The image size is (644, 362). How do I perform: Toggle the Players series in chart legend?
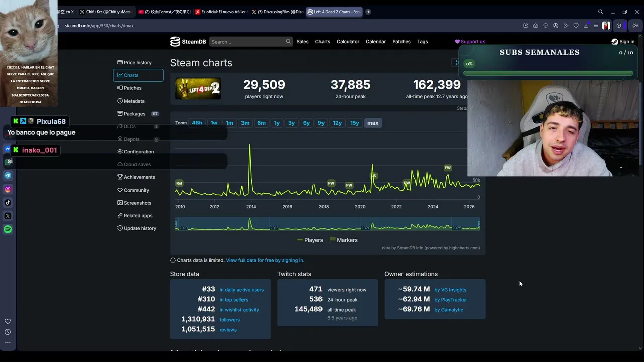tap(310, 240)
